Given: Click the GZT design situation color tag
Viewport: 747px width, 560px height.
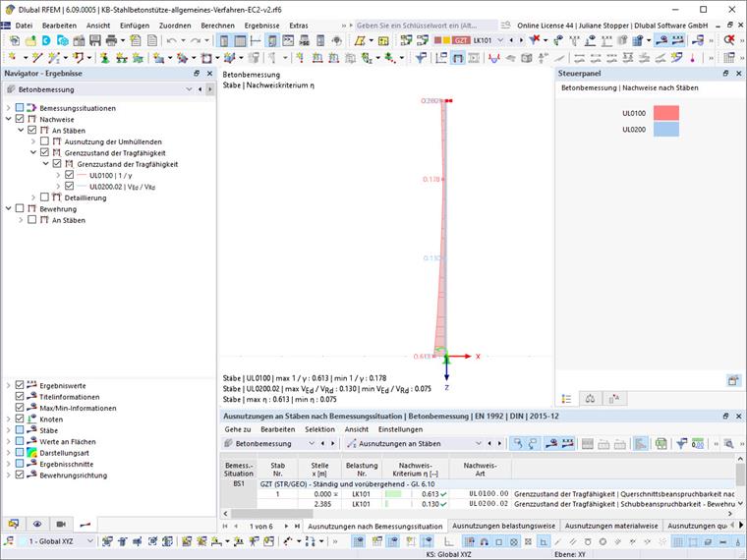Looking at the screenshot, I should click(x=460, y=40).
